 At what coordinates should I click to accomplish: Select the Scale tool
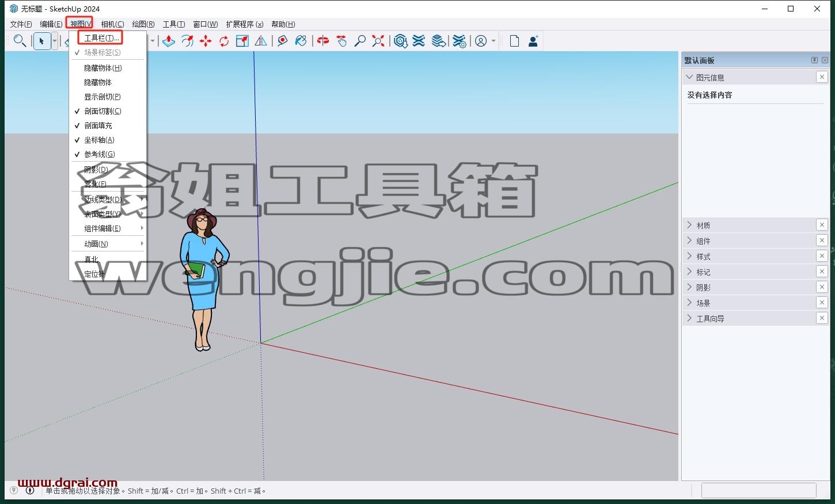click(242, 41)
